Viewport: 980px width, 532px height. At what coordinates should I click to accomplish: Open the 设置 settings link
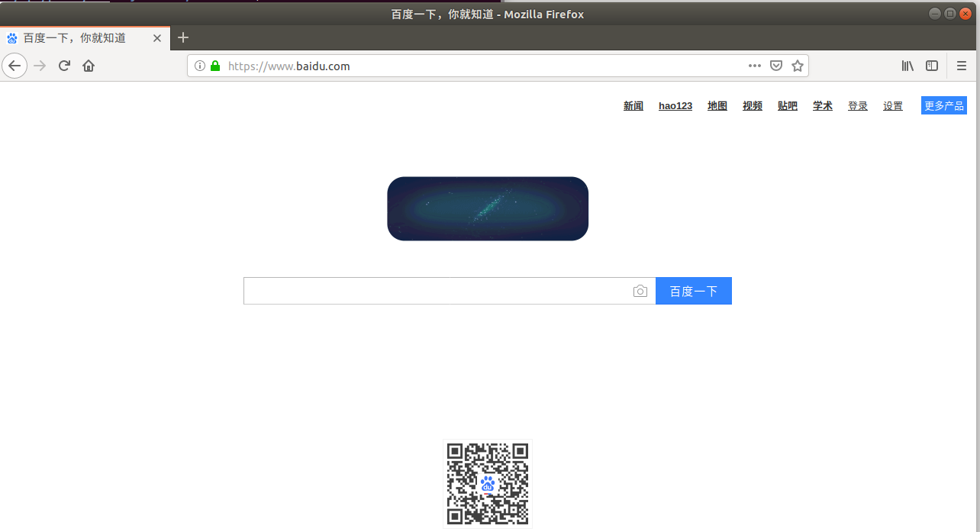[x=893, y=106]
